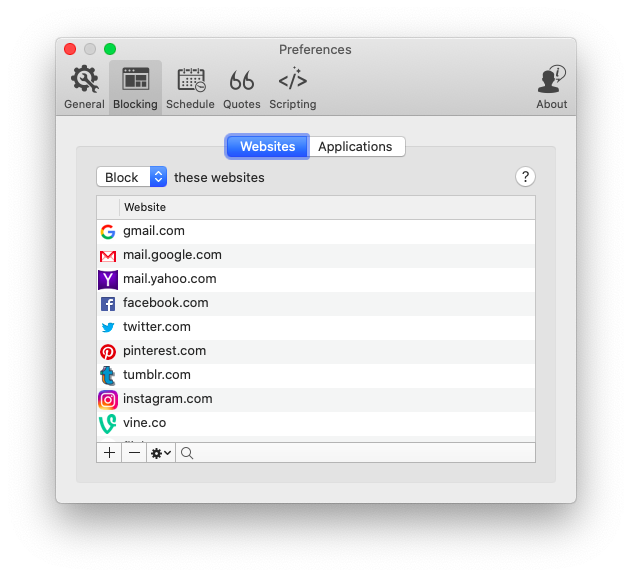The width and height of the screenshot is (632, 577).
Task: Remove a website with the minus button
Action: (x=134, y=453)
